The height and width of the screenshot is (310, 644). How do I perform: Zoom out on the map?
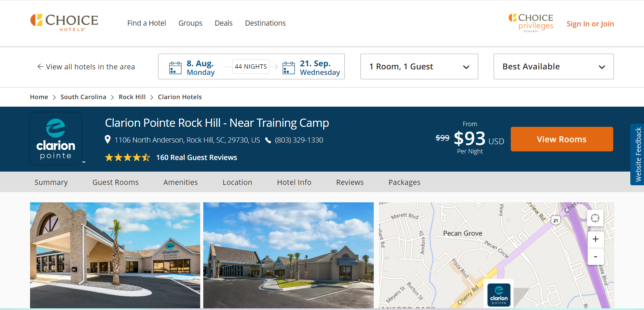click(595, 257)
